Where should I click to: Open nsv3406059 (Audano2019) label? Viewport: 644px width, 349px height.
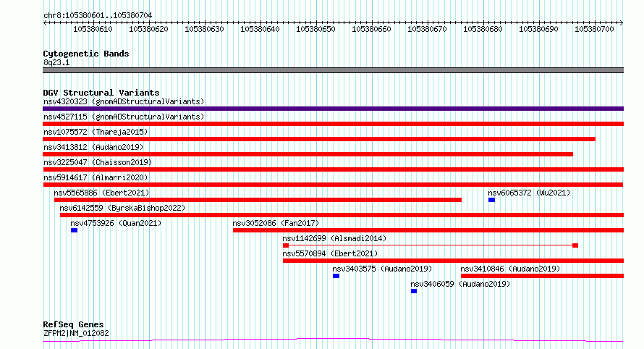coord(460,284)
